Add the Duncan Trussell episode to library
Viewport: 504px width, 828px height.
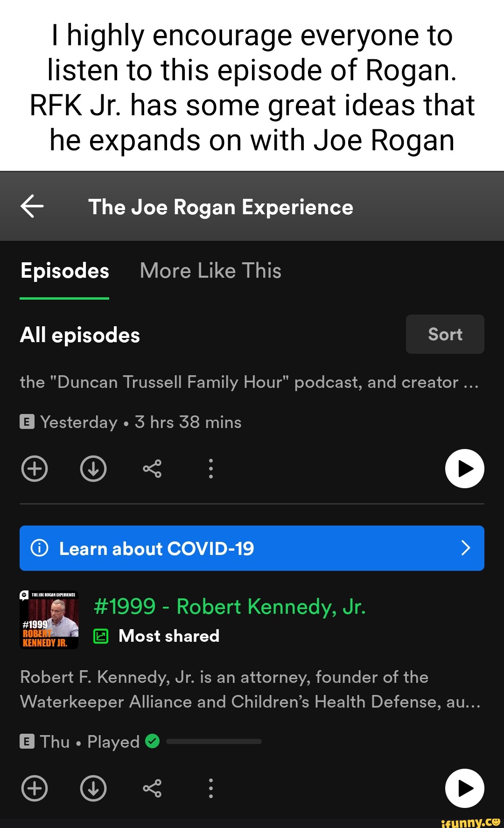click(35, 469)
